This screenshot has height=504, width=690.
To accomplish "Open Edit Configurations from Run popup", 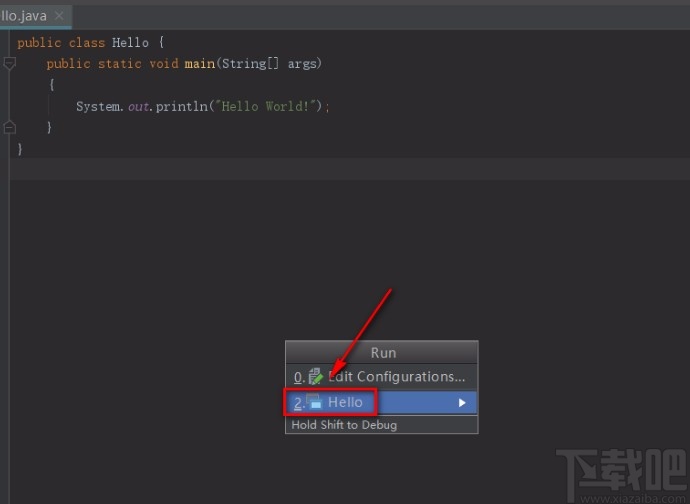I will (381, 377).
